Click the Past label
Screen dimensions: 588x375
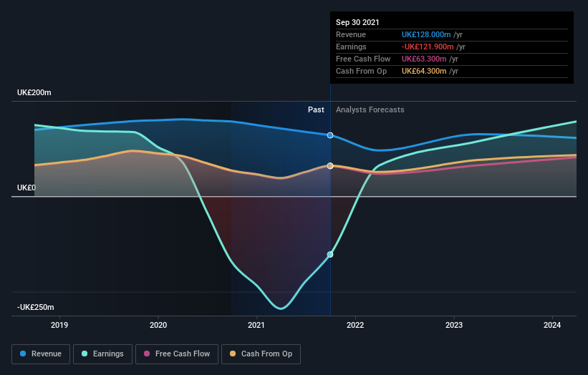(316, 109)
